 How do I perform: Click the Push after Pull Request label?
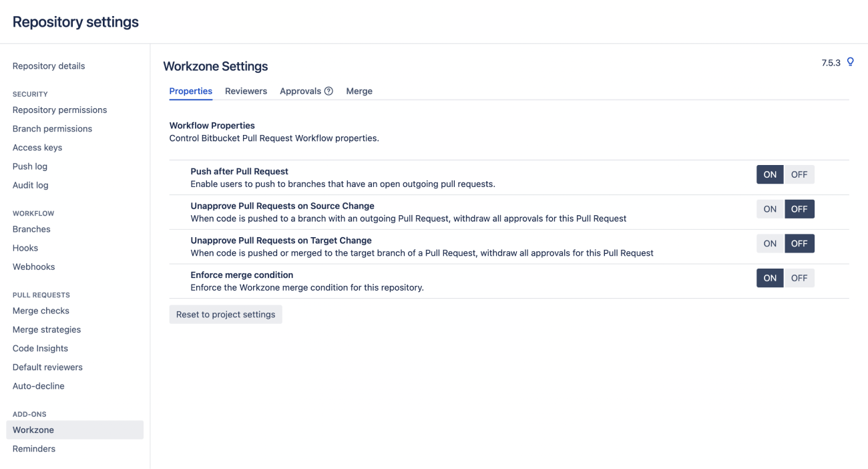240,171
